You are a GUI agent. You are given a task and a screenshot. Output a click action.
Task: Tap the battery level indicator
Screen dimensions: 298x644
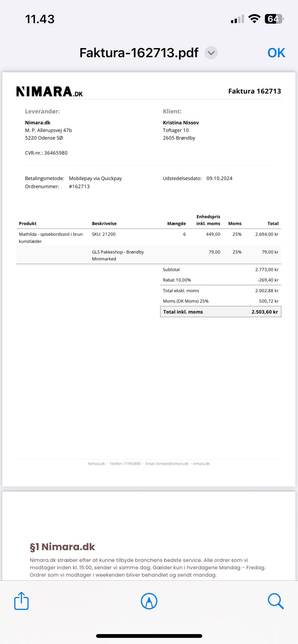(274, 19)
